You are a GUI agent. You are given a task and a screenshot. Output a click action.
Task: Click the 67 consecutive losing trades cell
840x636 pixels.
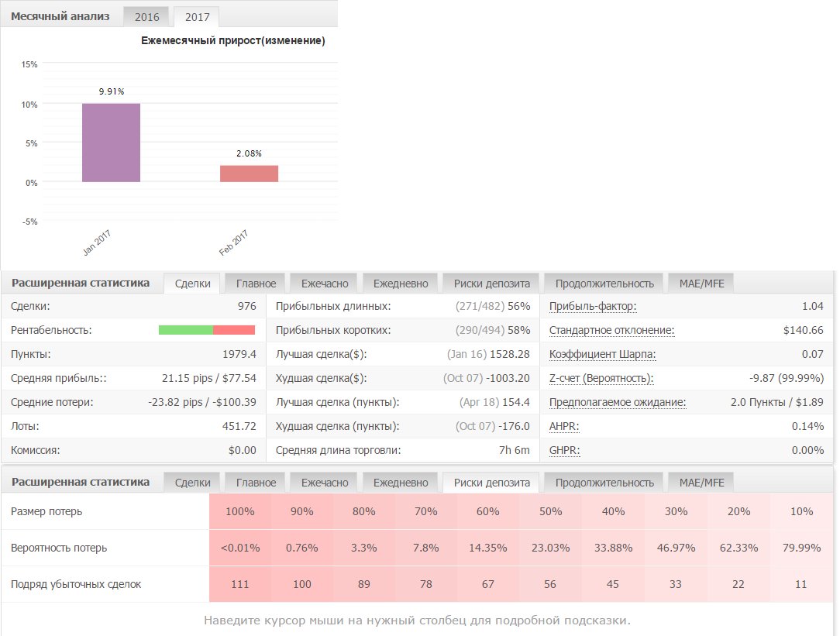(x=488, y=584)
